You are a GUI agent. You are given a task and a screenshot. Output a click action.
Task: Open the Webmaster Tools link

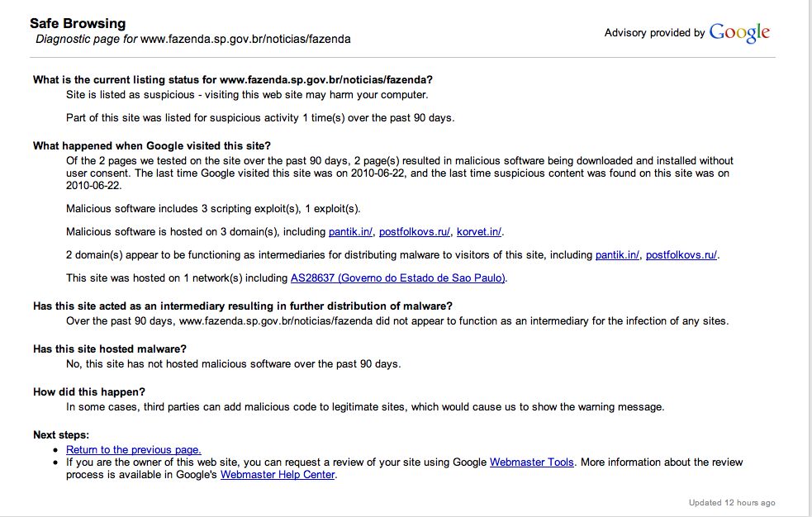pyautogui.click(x=532, y=462)
